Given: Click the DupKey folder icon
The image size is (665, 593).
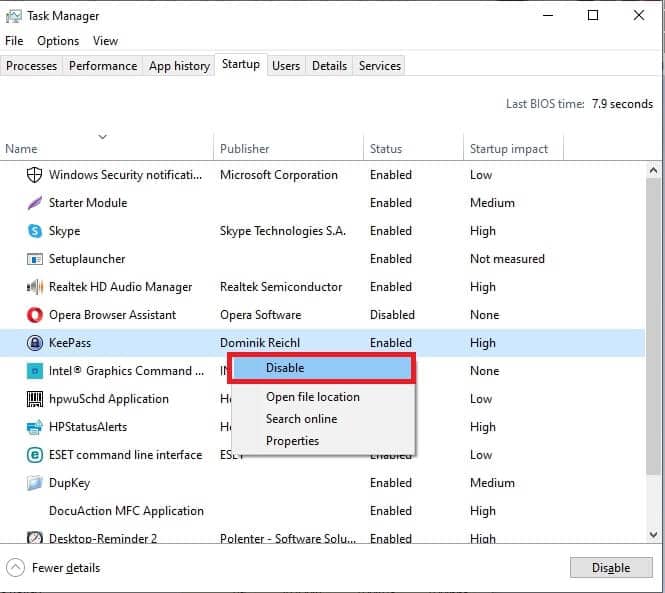Looking at the screenshot, I should point(34,483).
